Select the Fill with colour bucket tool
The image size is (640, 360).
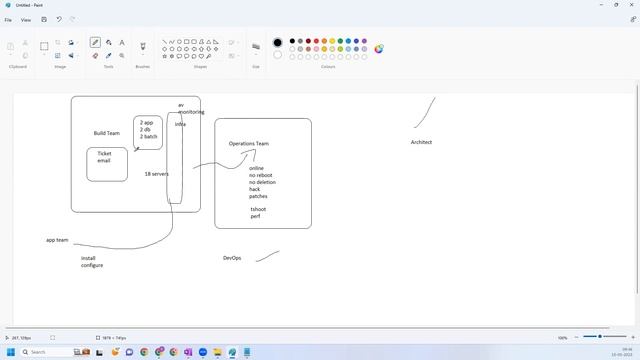tap(109, 42)
